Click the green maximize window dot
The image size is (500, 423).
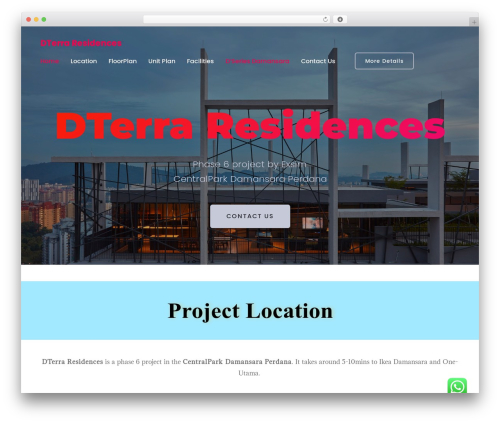pos(44,19)
